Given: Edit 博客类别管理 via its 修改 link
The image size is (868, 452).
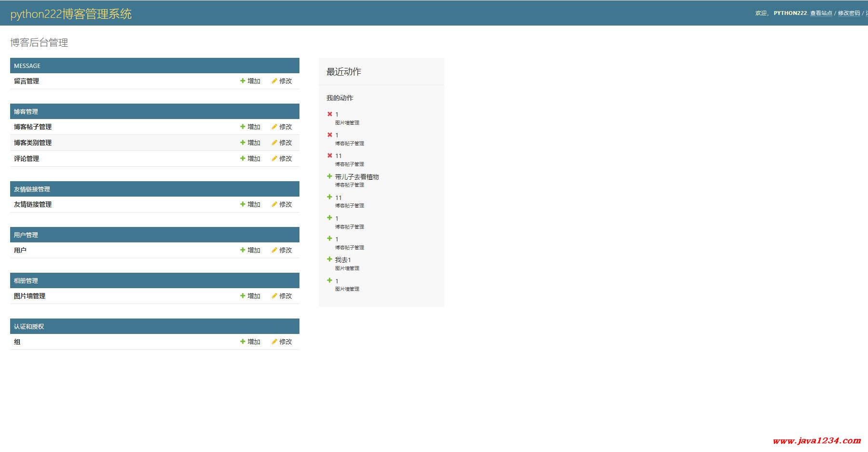Looking at the screenshot, I should point(282,143).
